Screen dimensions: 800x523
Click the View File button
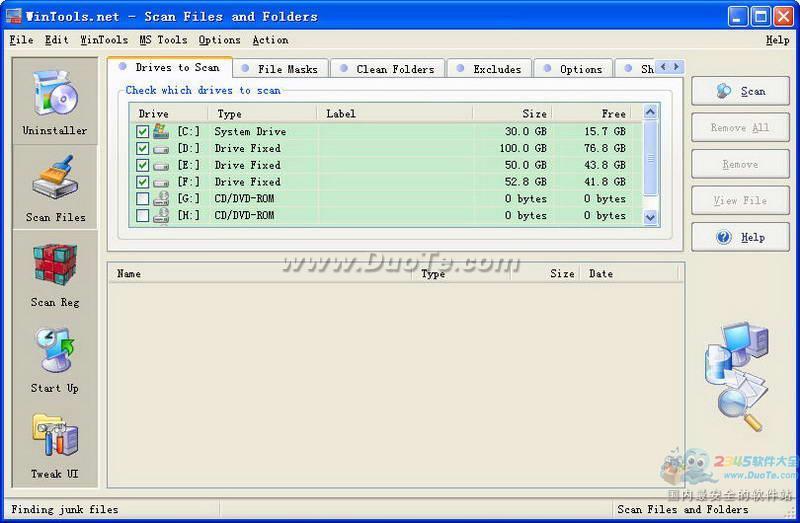(x=740, y=201)
